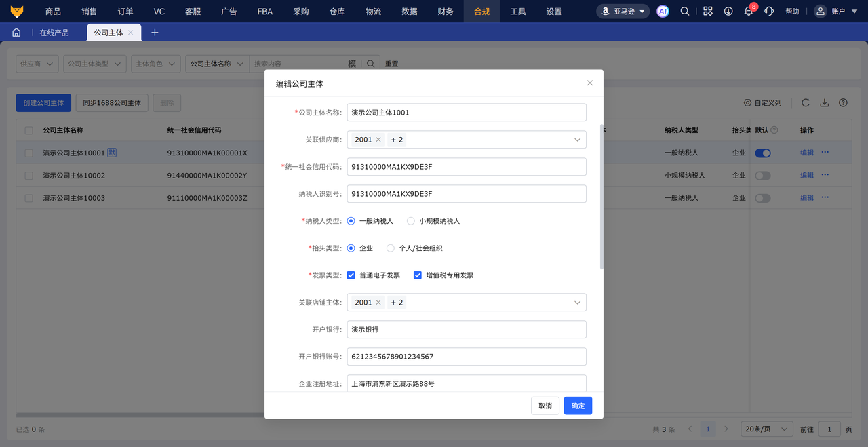
Task: Click the filter search magnifier icon
Action: tap(370, 64)
